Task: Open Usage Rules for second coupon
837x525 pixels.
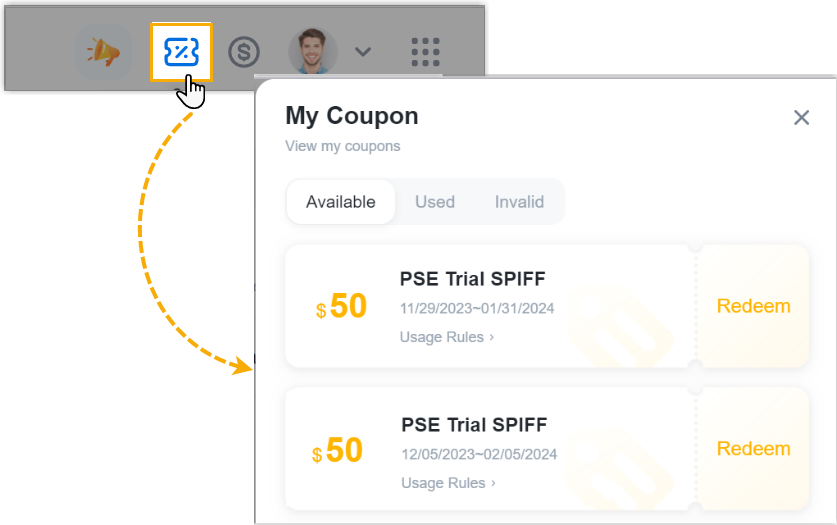Action: point(448,483)
